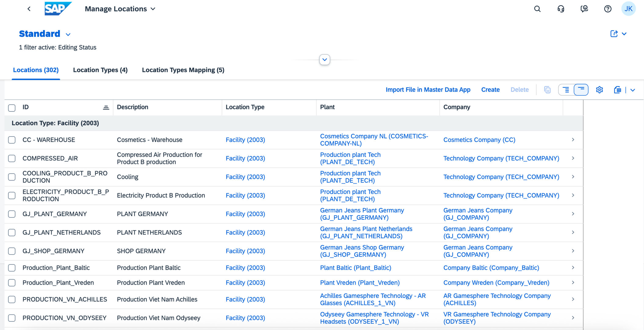Switch to the Location Types (4) tab

(x=100, y=70)
